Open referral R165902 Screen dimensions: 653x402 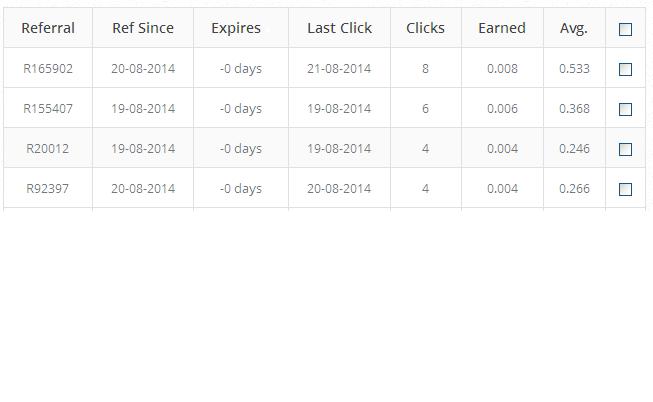(x=48, y=68)
